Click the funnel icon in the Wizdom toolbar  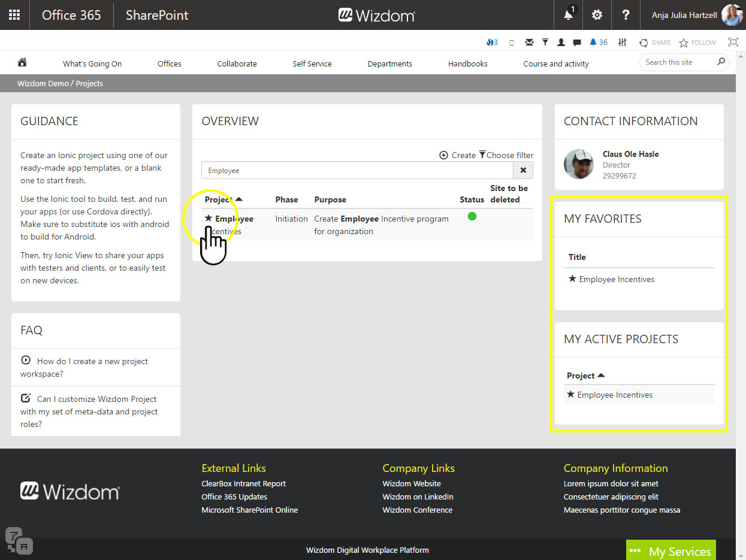(x=545, y=43)
